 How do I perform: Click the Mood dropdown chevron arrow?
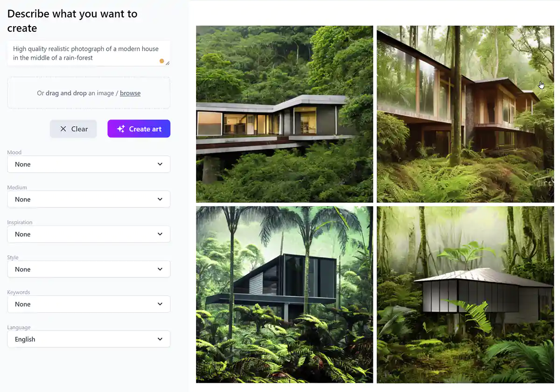pyautogui.click(x=160, y=164)
